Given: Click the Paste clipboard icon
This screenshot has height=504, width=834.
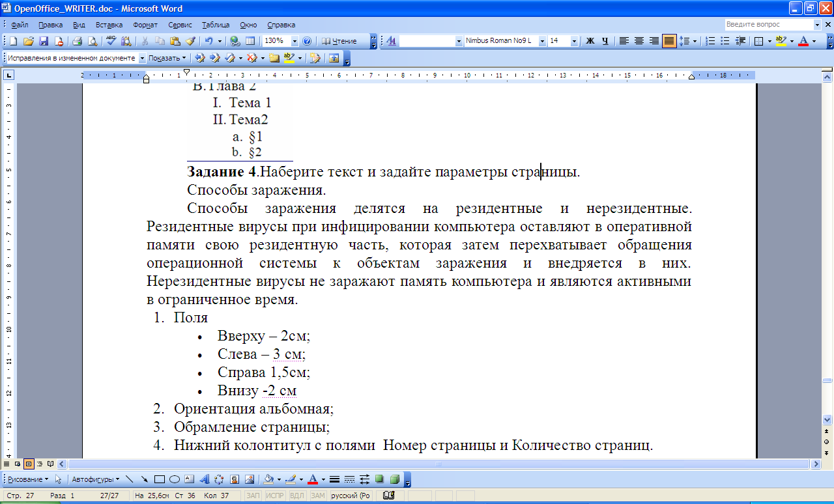Looking at the screenshot, I should point(175,41).
